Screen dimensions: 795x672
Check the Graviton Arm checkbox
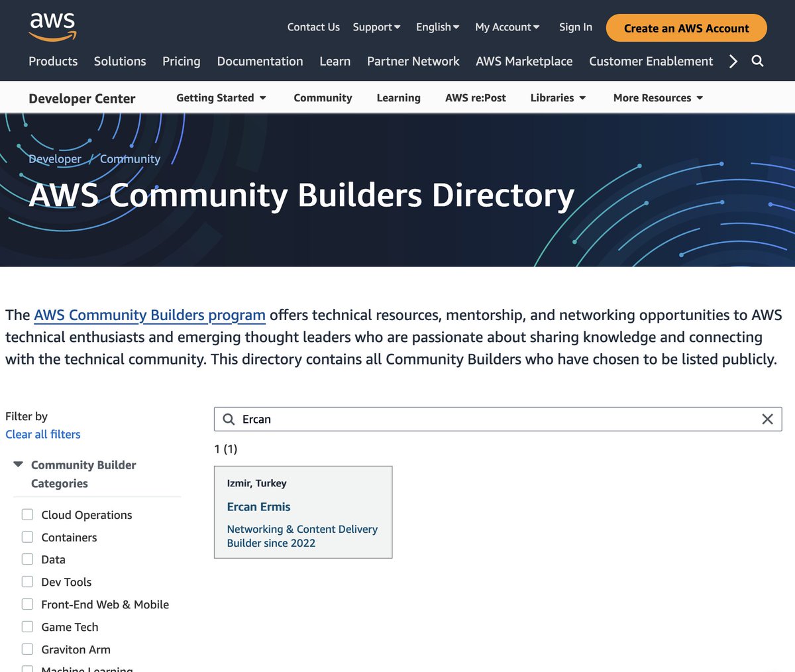click(x=27, y=649)
